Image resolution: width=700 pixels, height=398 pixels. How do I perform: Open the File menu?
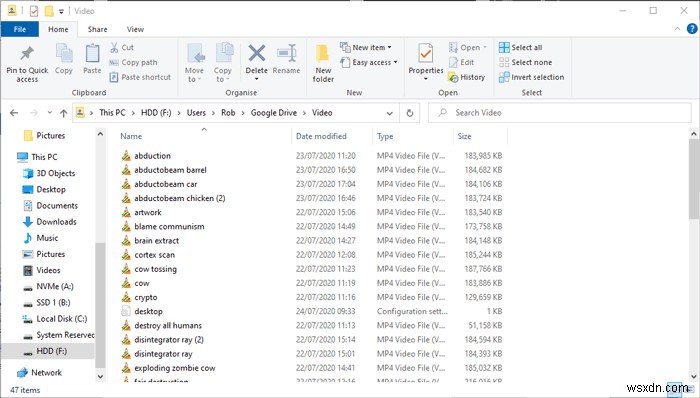[x=20, y=29]
